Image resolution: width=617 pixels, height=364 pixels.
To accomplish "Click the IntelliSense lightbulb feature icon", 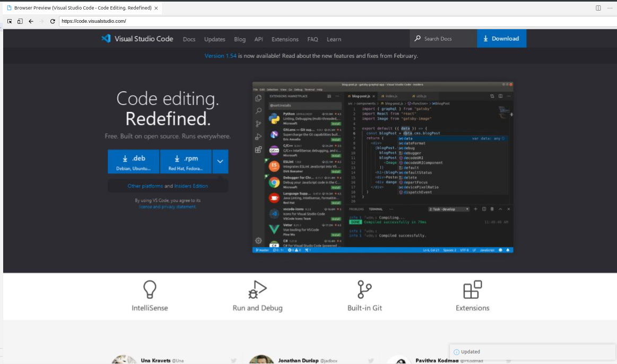I will click(x=150, y=289).
